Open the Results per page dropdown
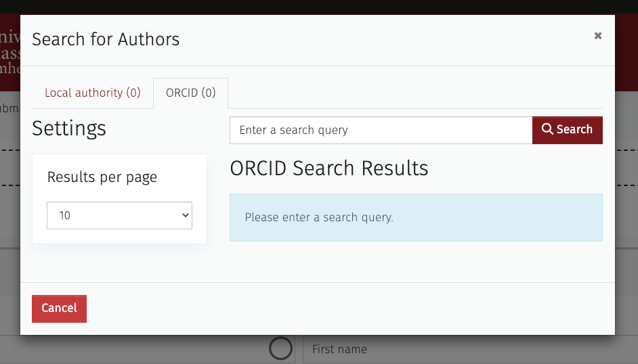Viewport: 638px width, 364px height. [119, 215]
